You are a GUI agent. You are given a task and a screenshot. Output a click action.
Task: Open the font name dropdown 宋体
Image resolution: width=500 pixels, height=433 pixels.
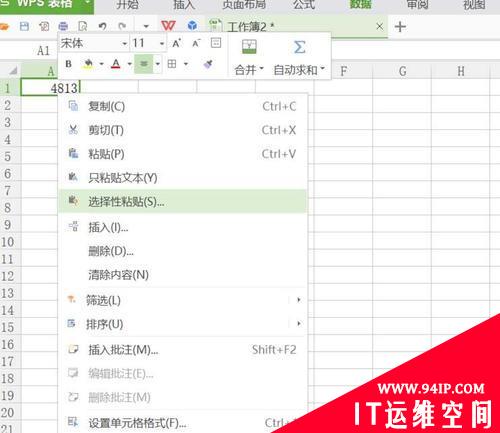click(94, 43)
